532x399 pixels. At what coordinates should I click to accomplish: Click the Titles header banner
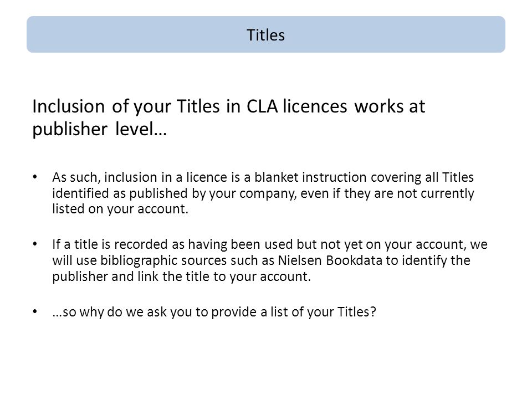(265, 34)
